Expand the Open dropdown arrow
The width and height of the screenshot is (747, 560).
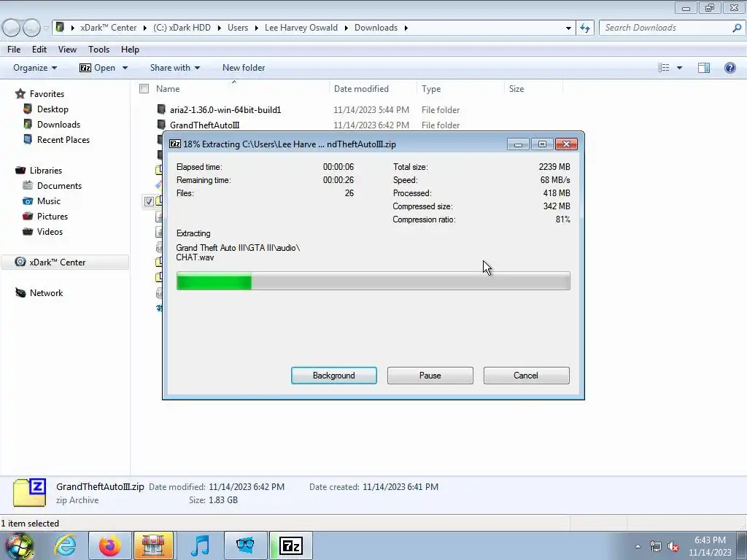[x=125, y=68]
